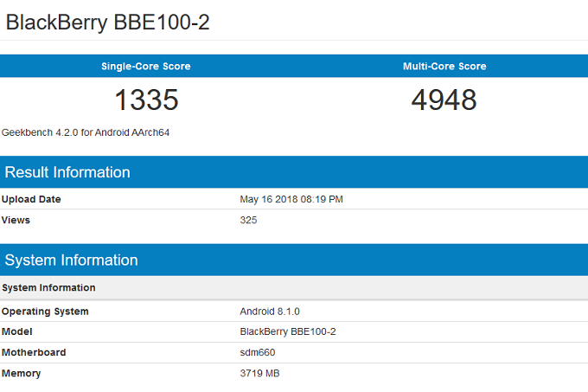Screen dimensions: 588x392
Task: Click the May 16 2018 08:19 PM value
Action: (291, 199)
